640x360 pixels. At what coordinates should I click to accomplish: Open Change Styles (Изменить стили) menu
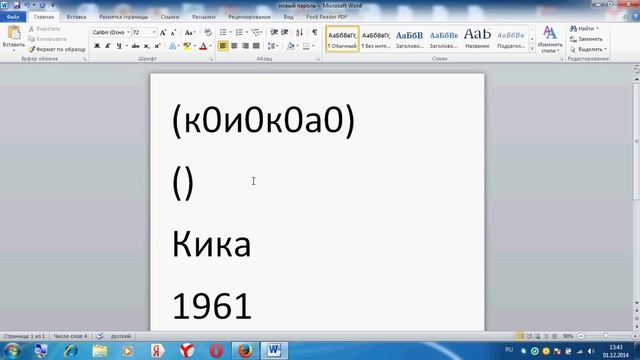click(550, 39)
